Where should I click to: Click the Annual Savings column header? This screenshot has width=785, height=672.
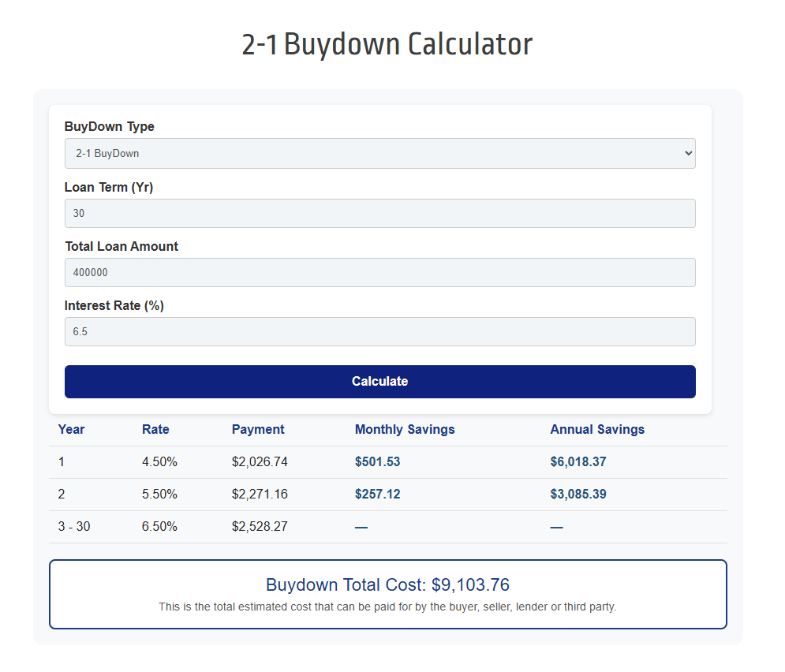click(597, 429)
